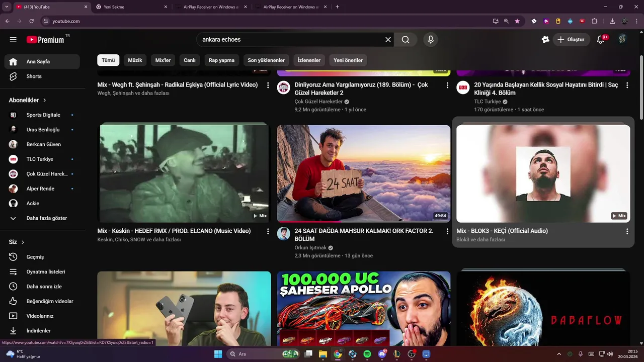Open the zoom magnifier icon in address bar

(506, 21)
